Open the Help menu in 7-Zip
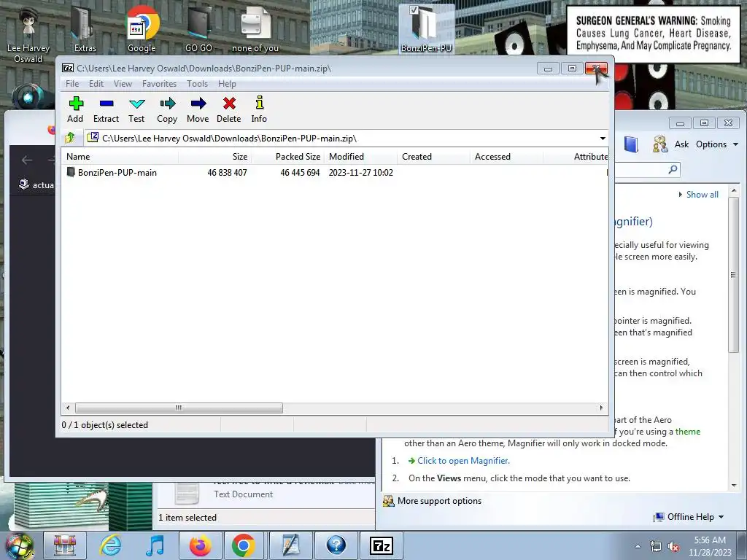 click(228, 84)
